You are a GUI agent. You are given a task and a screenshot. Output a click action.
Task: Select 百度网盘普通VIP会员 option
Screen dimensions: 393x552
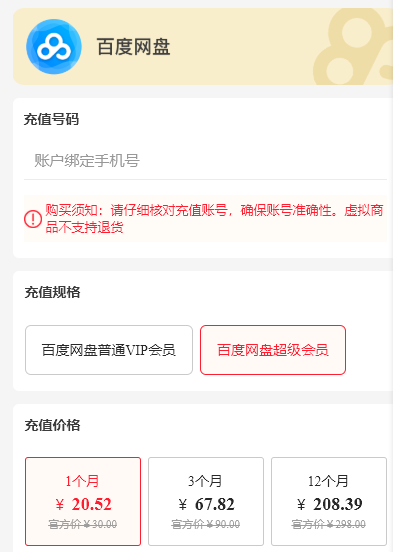(109, 350)
